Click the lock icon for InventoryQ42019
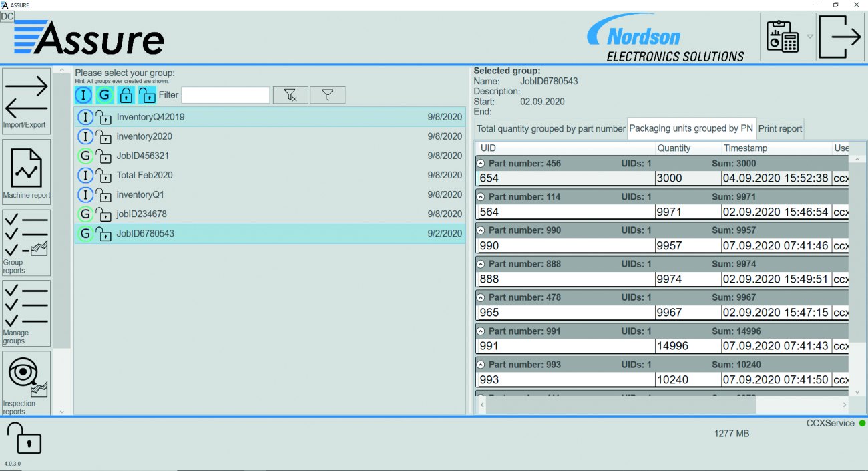This screenshot has height=471, width=868. (x=103, y=118)
